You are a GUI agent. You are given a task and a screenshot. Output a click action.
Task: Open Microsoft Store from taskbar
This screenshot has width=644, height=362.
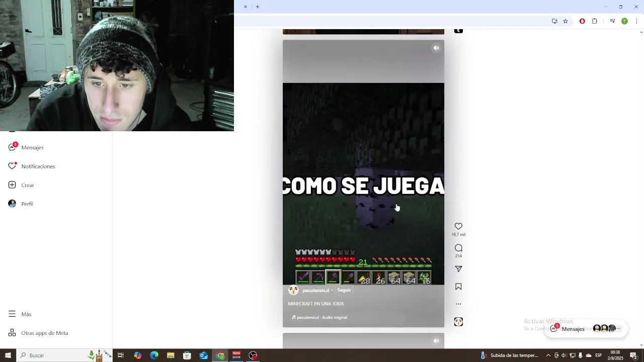pos(187,355)
